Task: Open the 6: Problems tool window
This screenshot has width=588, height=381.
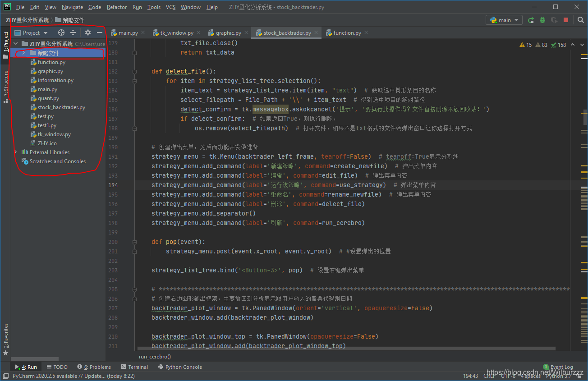Action: (94, 367)
